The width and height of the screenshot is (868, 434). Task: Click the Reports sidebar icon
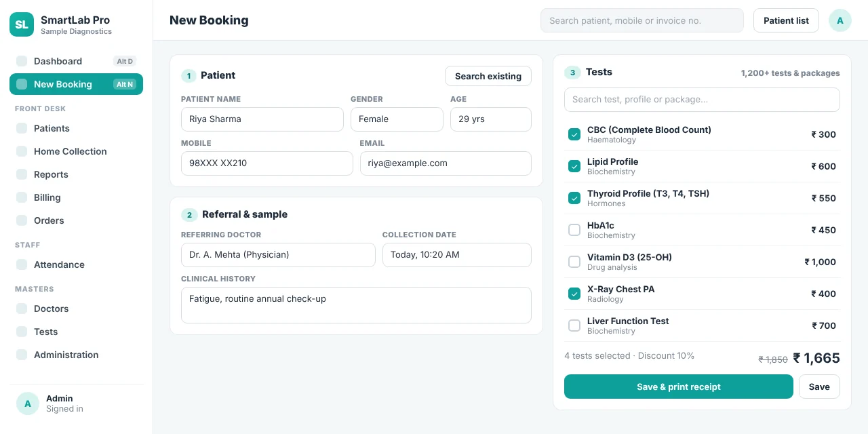point(22,174)
